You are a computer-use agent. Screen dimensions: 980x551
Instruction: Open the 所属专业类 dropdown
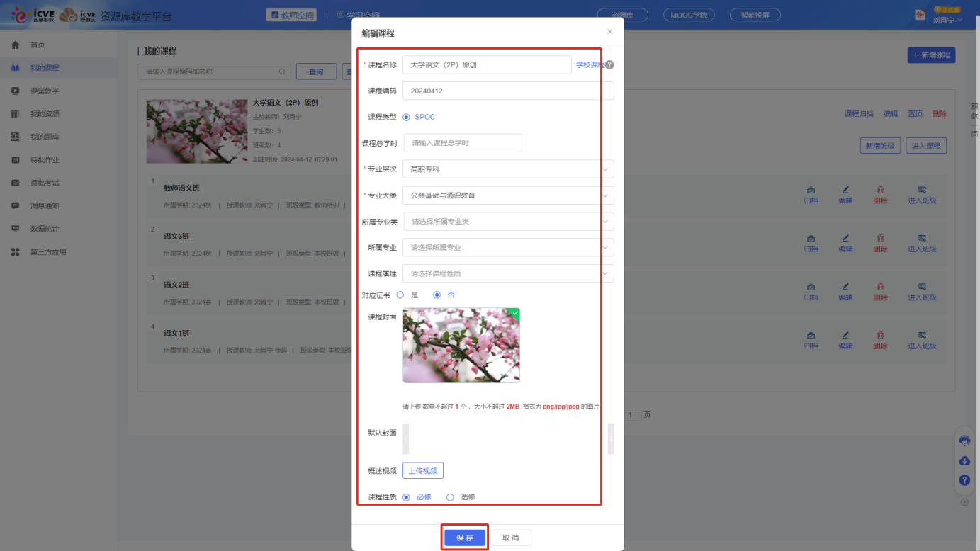pyautogui.click(x=508, y=222)
